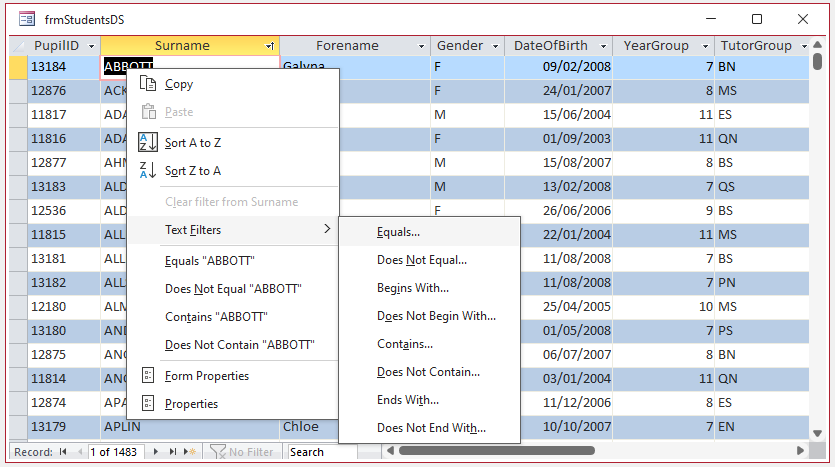The image size is (835, 467).
Task: Select Does Not Contain "ABBOTT" option
Action: (x=233, y=345)
